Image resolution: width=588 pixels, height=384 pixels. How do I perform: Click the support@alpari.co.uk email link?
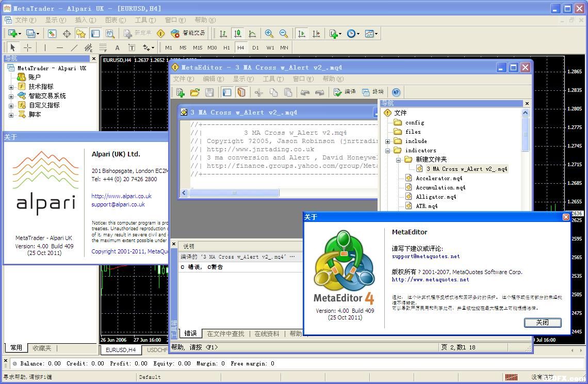[118, 204]
